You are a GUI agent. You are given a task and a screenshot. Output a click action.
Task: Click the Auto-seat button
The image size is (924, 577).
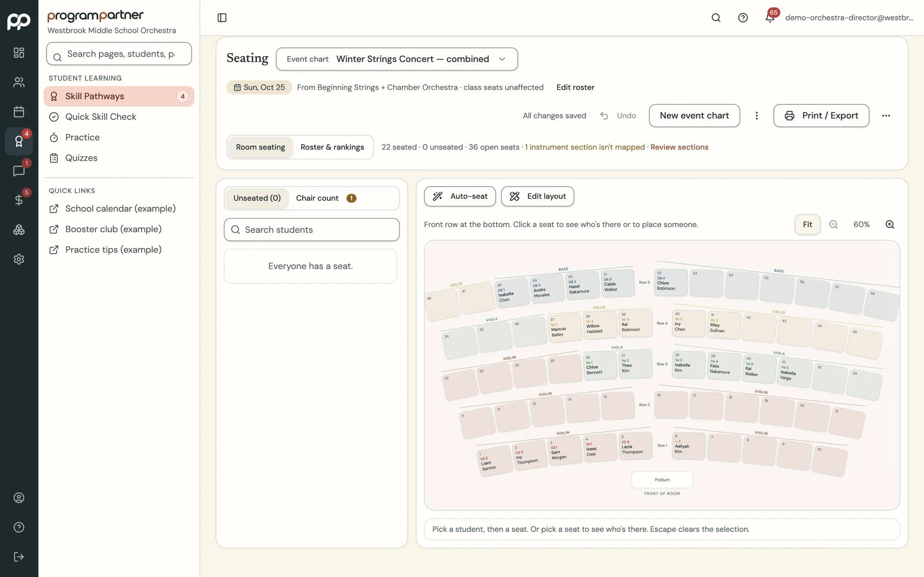click(x=460, y=196)
